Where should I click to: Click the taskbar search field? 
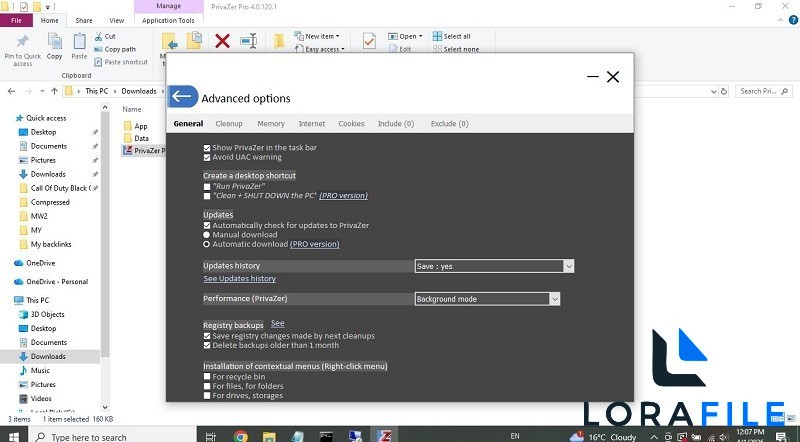[111, 436]
